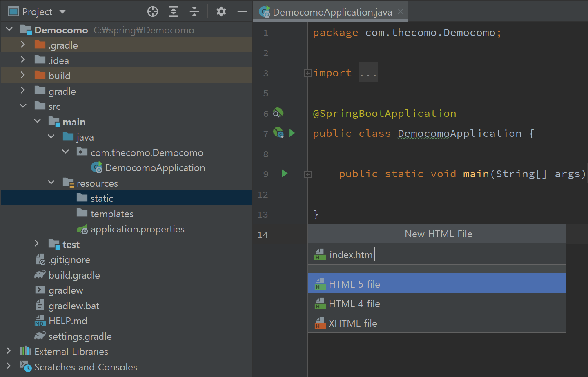Expand the folded main method on line 9
The width and height of the screenshot is (588, 377).
coord(308,174)
